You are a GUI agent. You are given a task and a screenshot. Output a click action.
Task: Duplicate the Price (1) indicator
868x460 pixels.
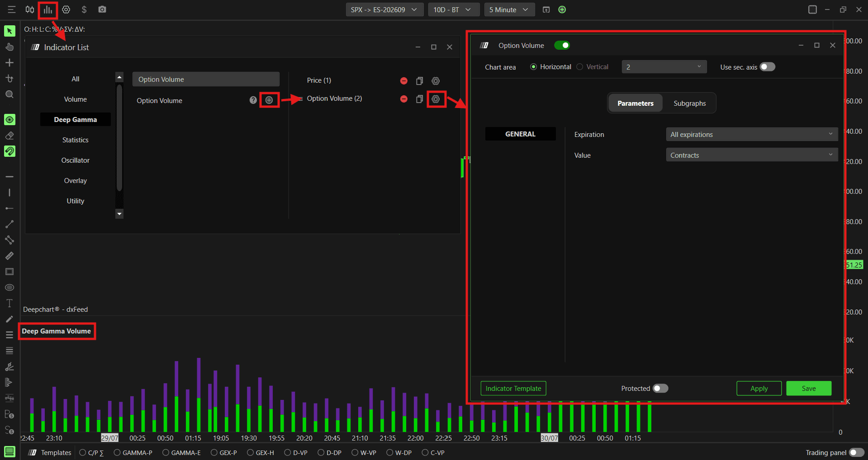(420, 81)
